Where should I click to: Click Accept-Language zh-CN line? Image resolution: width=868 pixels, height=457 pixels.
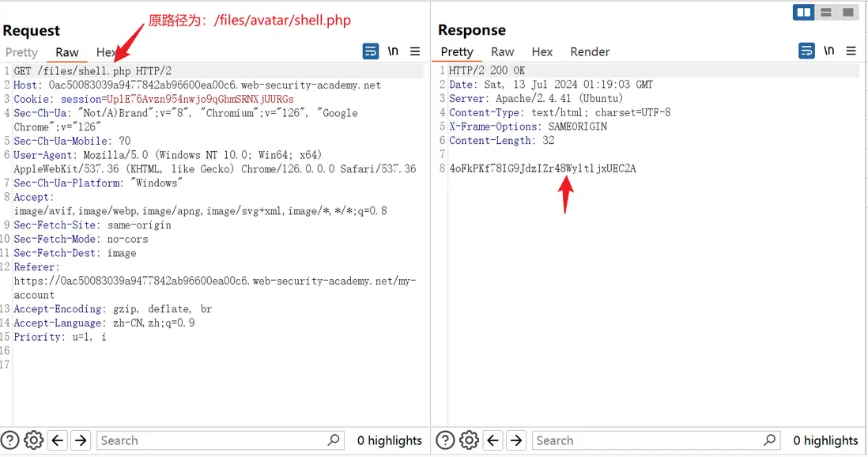point(104,323)
